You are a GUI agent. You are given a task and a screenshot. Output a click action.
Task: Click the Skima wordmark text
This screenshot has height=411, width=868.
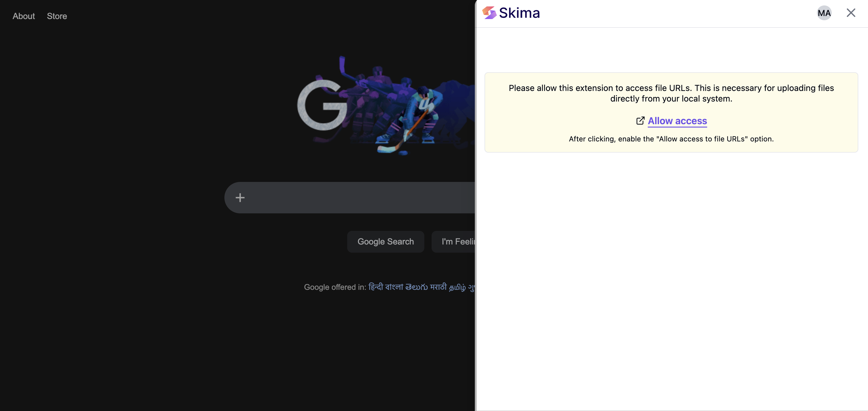pyautogui.click(x=519, y=13)
